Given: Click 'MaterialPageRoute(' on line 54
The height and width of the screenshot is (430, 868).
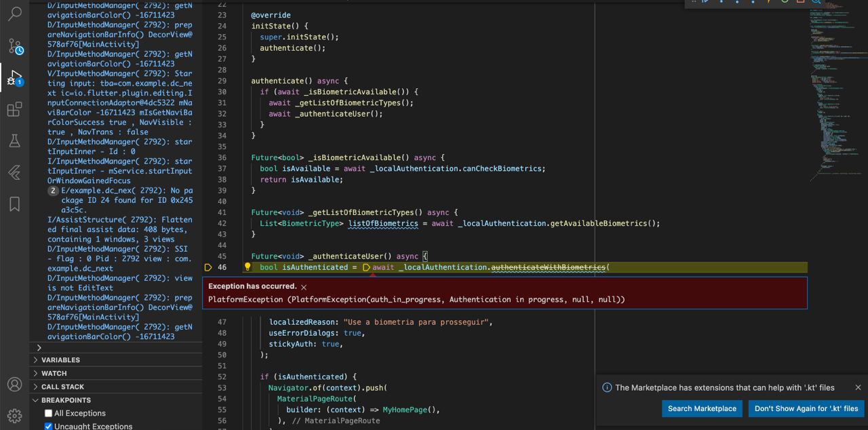Looking at the screenshot, I should click(317, 399).
